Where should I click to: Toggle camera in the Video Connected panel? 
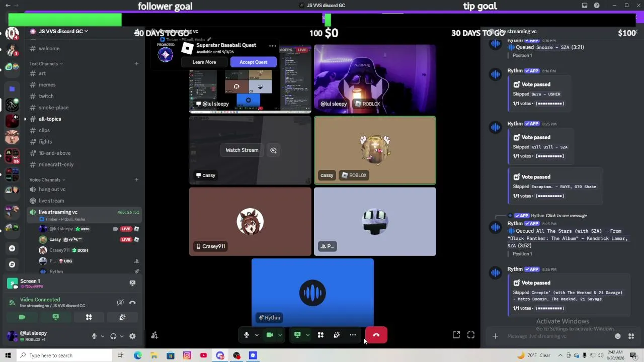click(22, 317)
